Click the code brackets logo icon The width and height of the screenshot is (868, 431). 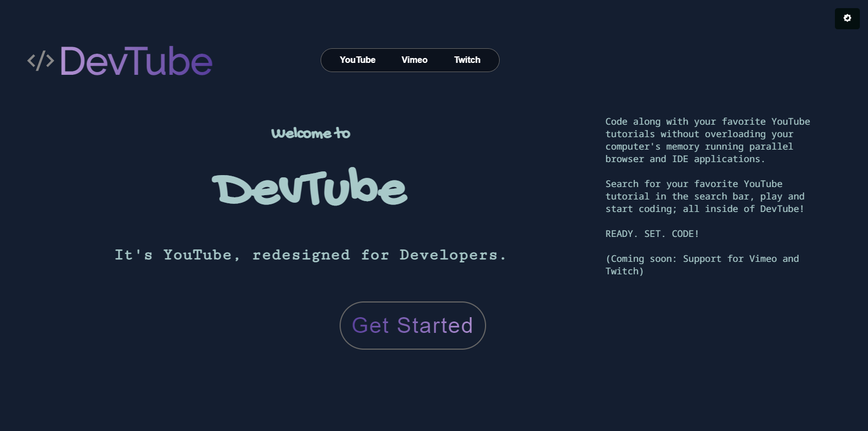[41, 61]
